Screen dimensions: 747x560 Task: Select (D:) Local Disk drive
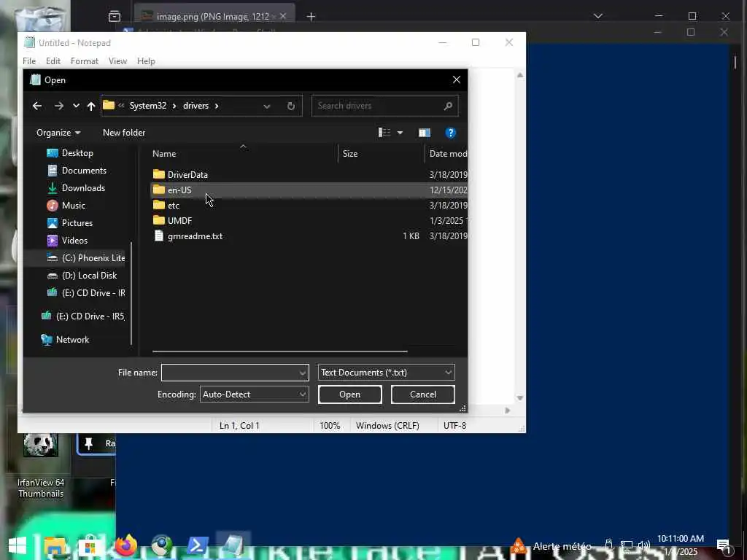coord(89,275)
